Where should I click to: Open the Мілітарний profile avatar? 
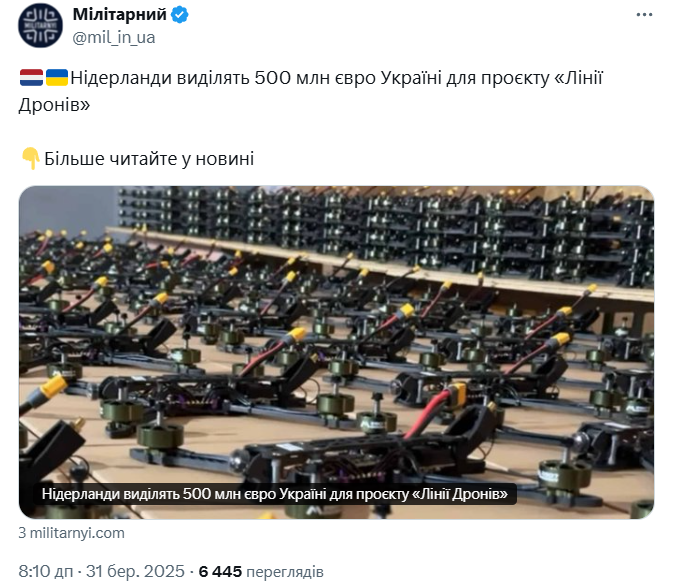click(x=40, y=25)
